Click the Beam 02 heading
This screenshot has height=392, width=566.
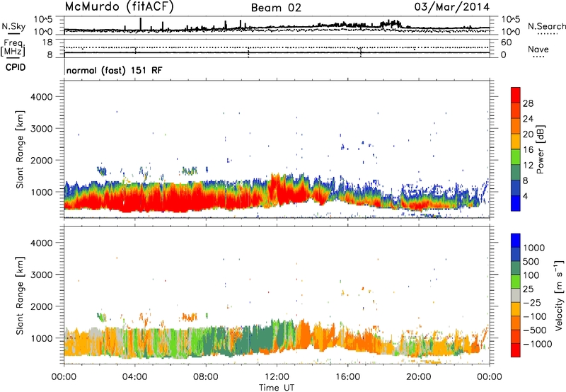click(x=276, y=8)
